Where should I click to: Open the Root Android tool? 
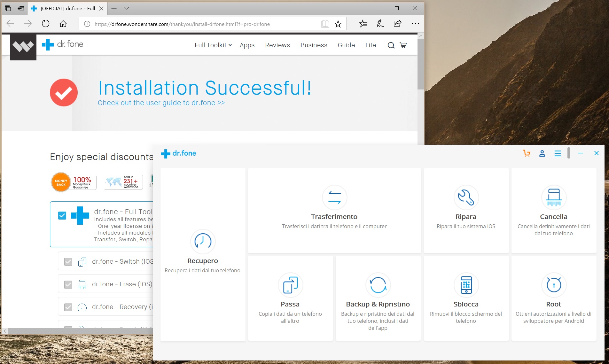pyautogui.click(x=554, y=298)
